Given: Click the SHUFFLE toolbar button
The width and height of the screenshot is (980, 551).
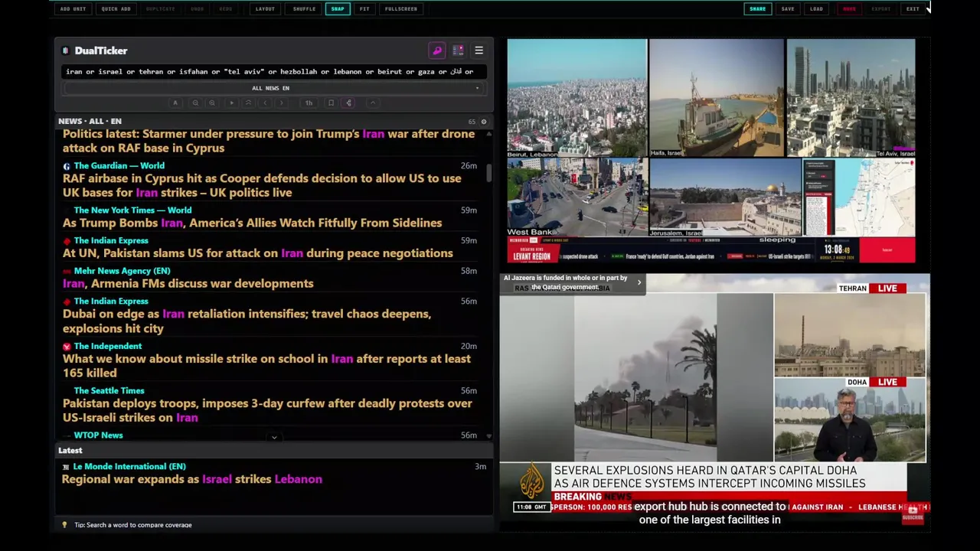Looking at the screenshot, I should tap(304, 9).
